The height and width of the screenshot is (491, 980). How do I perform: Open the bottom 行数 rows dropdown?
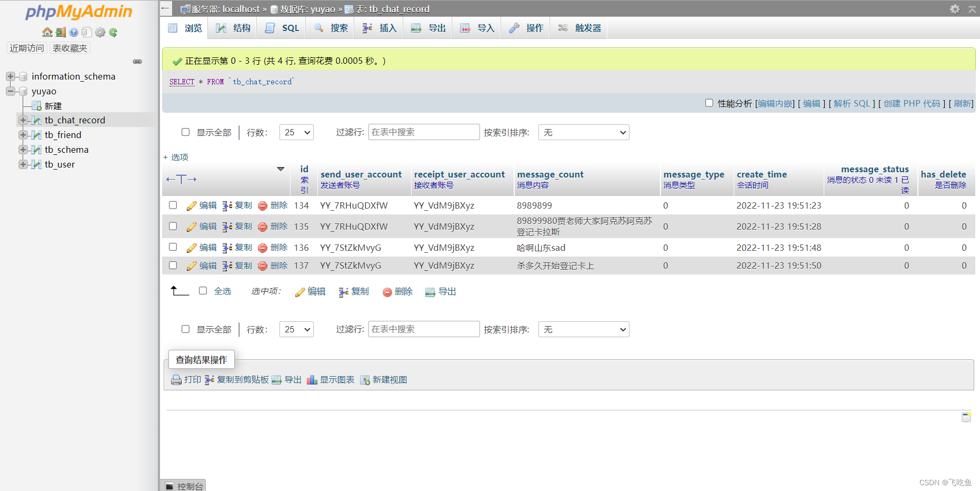click(x=296, y=329)
